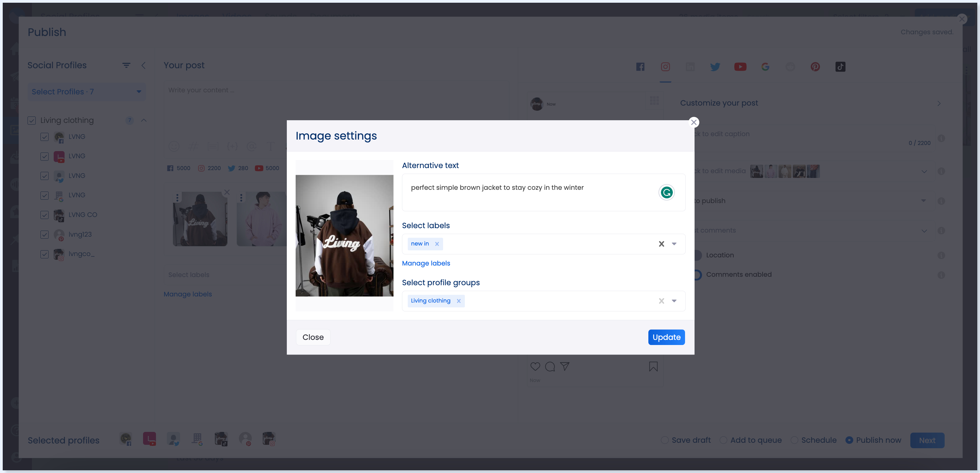This screenshot has height=473, width=980.
Task: Toggle the Comments enabled switch
Action: point(697,275)
